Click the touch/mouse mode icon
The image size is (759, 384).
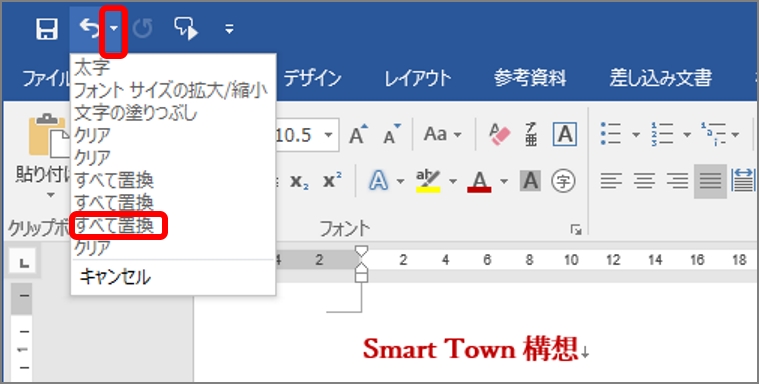[x=186, y=29]
